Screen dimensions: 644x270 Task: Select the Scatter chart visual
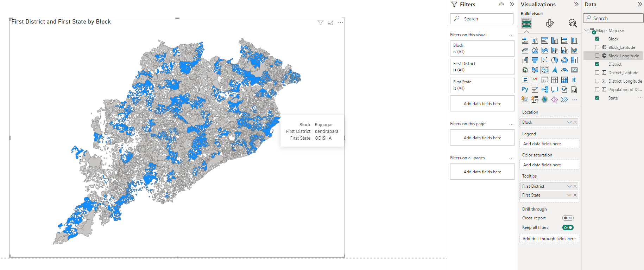pyautogui.click(x=545, y=60)
